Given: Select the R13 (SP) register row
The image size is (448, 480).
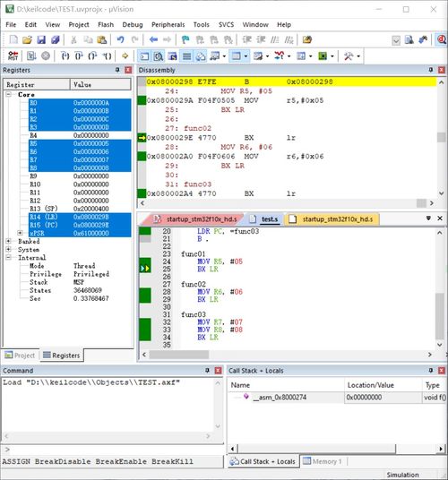Looking at the screenshot, I should click(x=80, y=209).
